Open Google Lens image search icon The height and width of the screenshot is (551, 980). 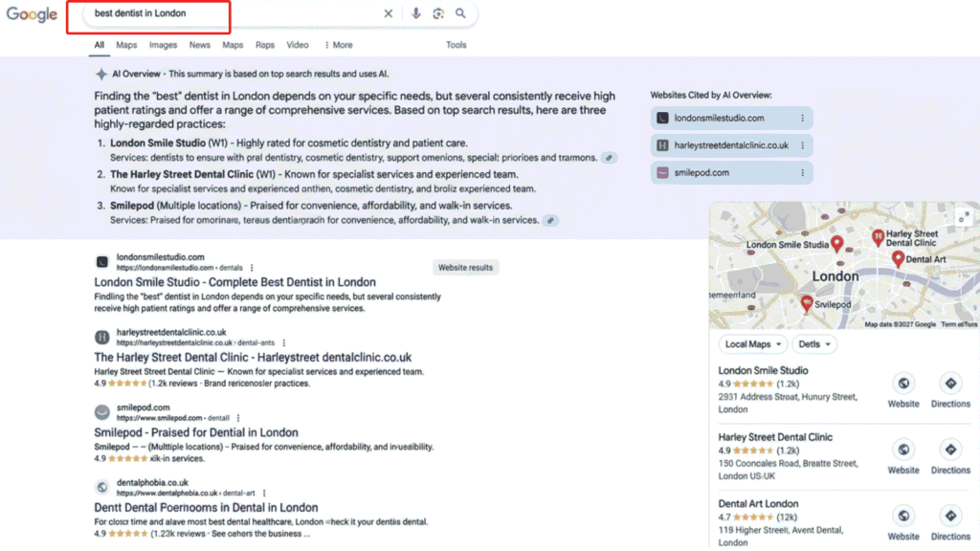pos(438,13)
